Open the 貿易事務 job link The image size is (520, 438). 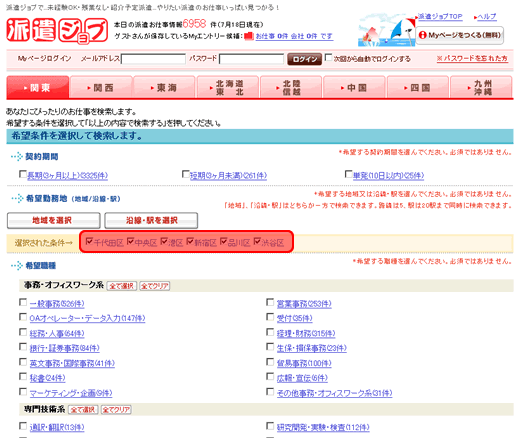tap(304, 363)
